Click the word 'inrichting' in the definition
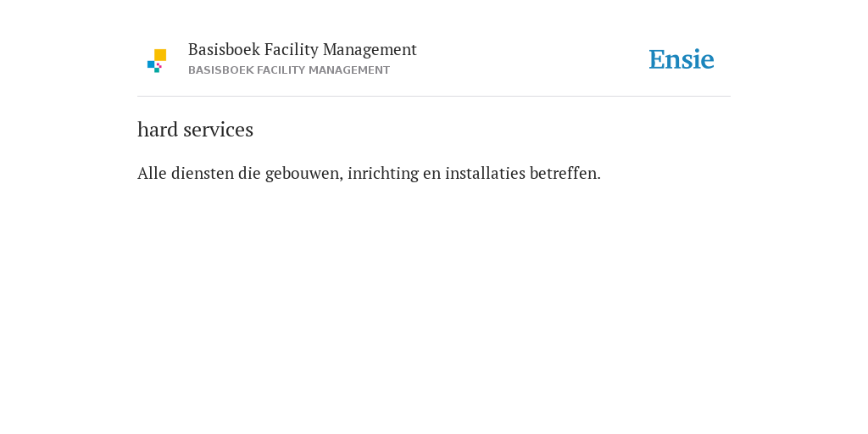The height and width of the screenshot is (434, 868). 383,173
